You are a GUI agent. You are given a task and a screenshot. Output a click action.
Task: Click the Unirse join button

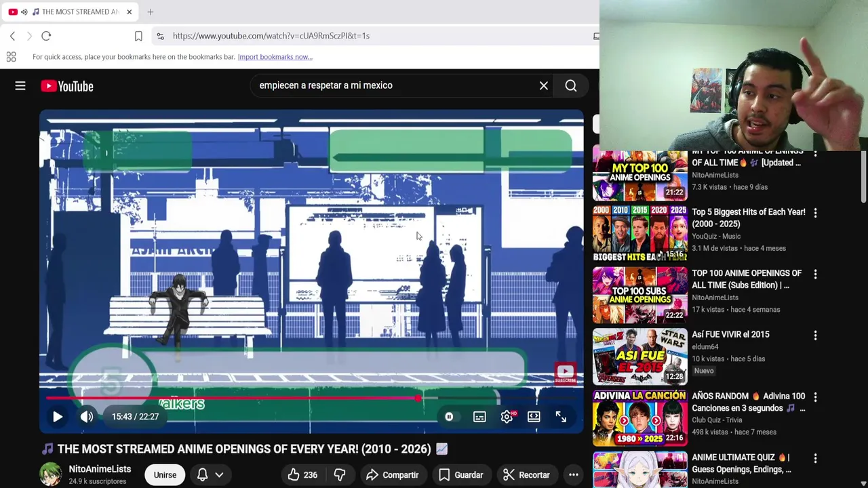(165, 475)
